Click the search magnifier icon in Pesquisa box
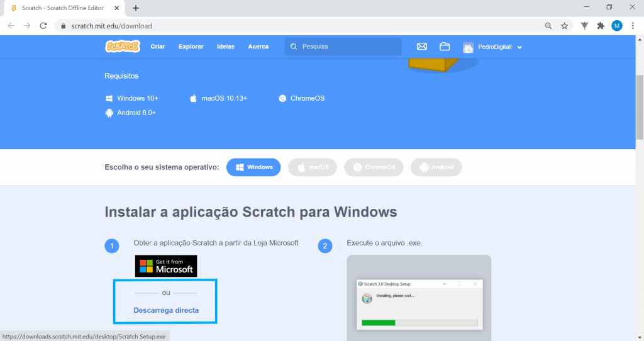Screen dimensions: 644x341 coord(294,47)
